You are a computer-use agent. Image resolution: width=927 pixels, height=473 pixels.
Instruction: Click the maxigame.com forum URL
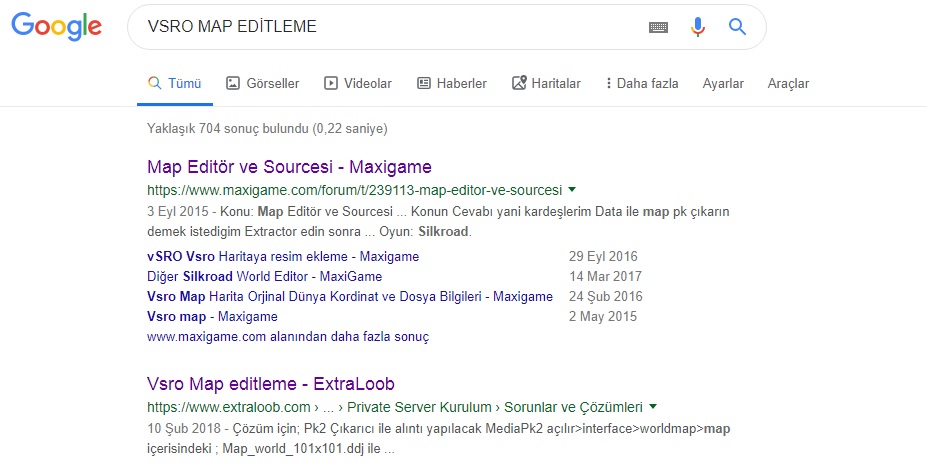pos(354,190)
